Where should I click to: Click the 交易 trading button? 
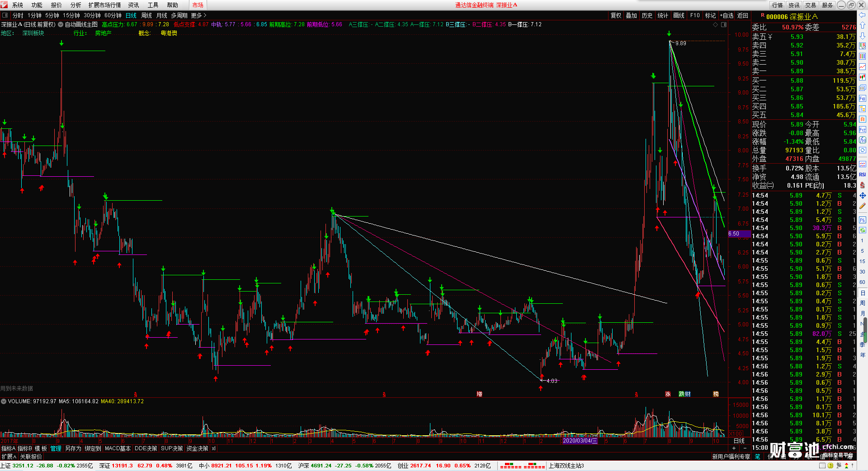click(811, 5)
